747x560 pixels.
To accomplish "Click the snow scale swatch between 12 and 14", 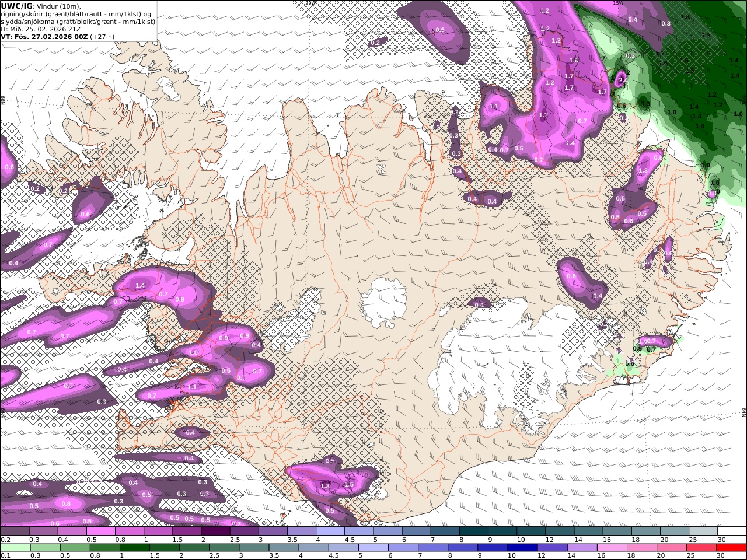I will [x=560, y=531].
